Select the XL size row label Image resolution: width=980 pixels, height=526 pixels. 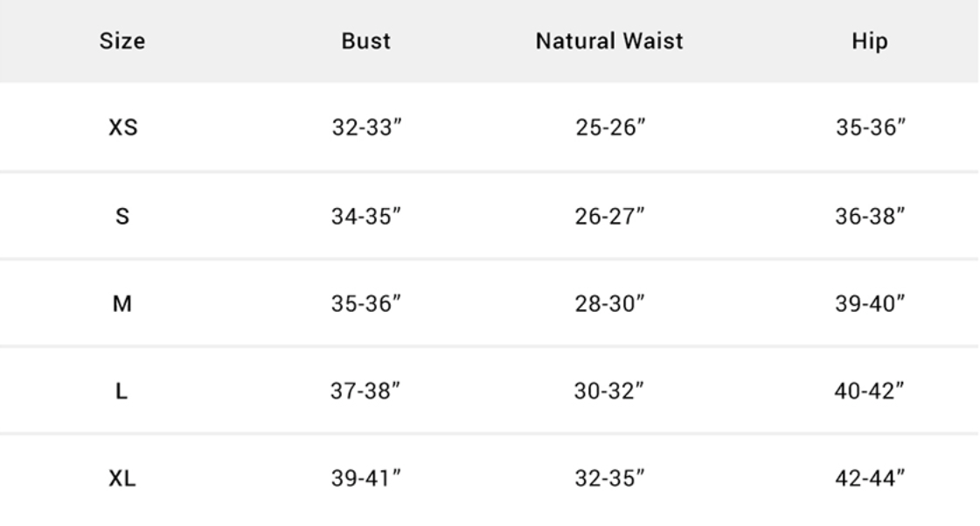coord(122,479)
